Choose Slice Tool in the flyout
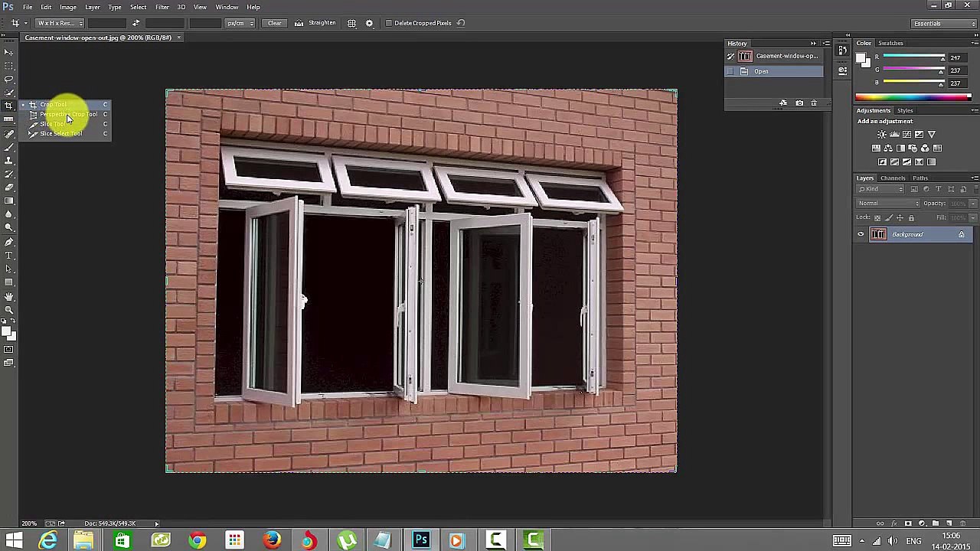The height and width of the screenshot is (551, 980). click(x=65, y=124)
